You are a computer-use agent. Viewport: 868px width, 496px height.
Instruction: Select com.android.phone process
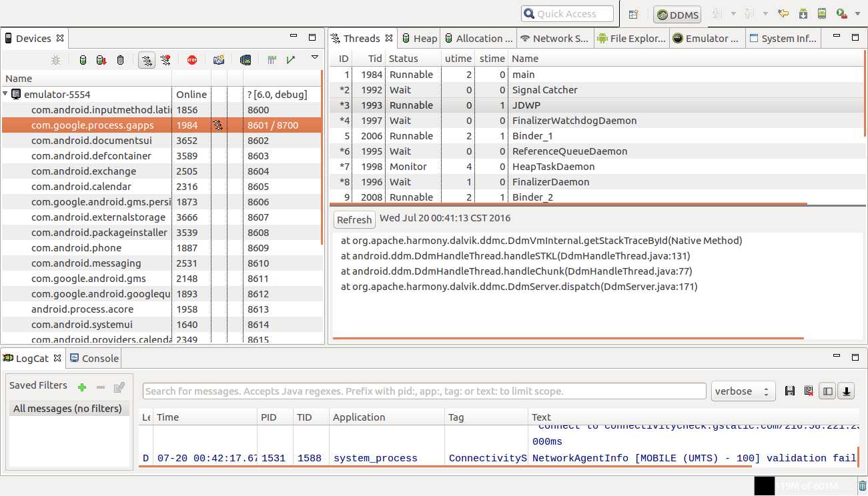[x=162, y=248]
